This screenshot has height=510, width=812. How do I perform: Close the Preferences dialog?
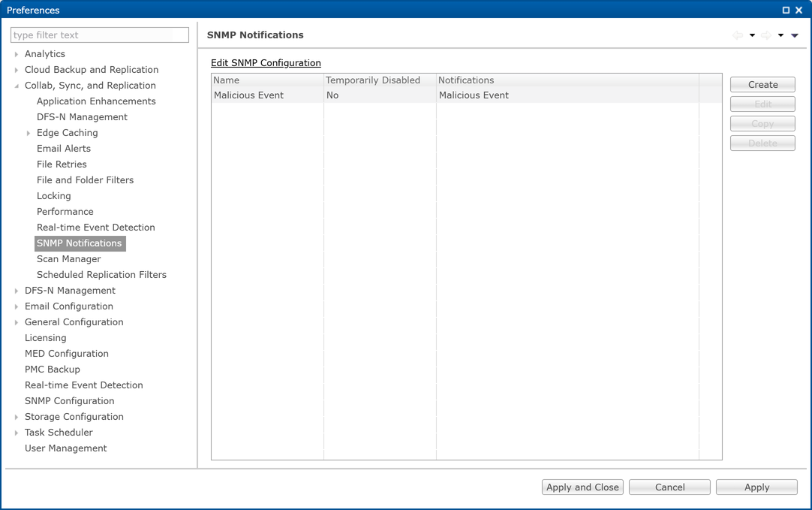point(798,10)
